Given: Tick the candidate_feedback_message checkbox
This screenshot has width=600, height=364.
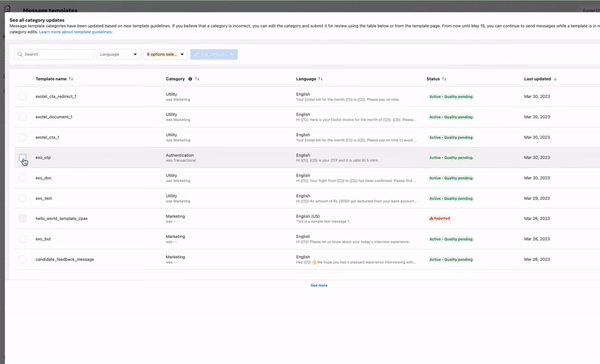Looking at the screenshot, I should (x=23, y=259).
